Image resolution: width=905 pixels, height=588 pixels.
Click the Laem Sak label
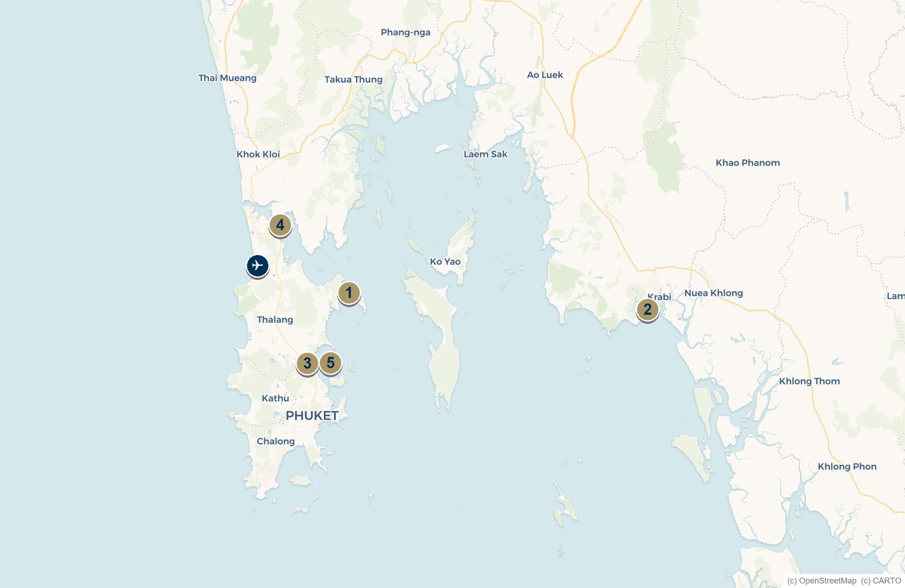point(486,154)
